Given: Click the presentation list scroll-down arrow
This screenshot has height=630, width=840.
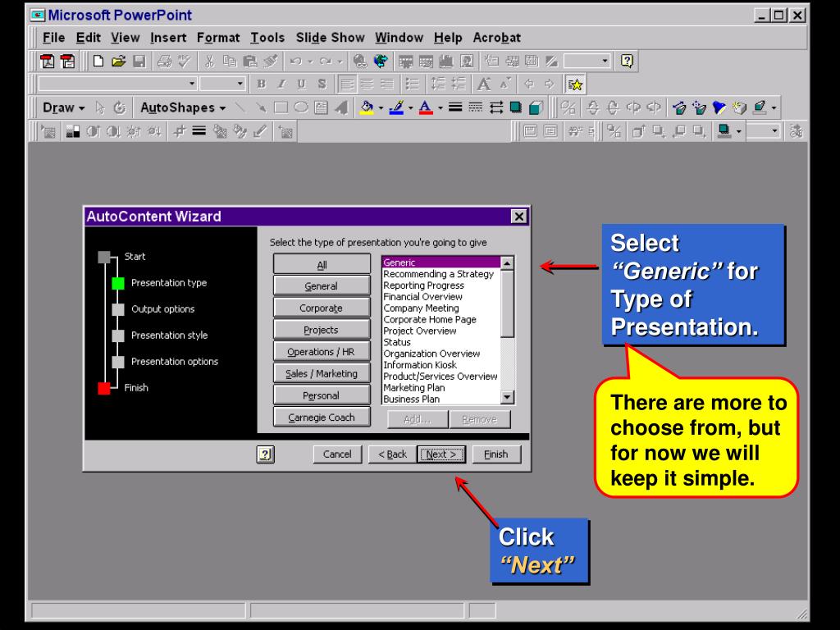Looking at the screenshot, I should coord(507,397).
